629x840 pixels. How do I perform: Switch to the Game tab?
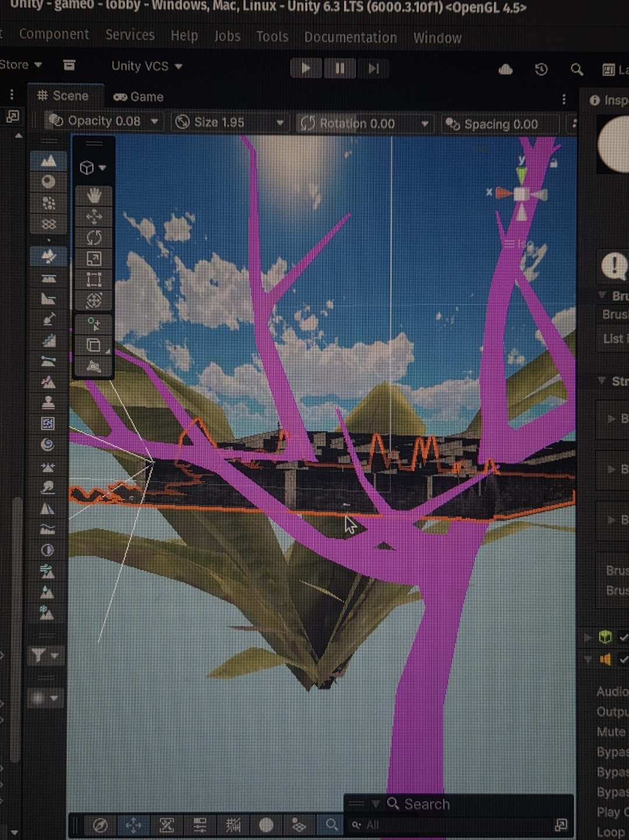[139, 97]
